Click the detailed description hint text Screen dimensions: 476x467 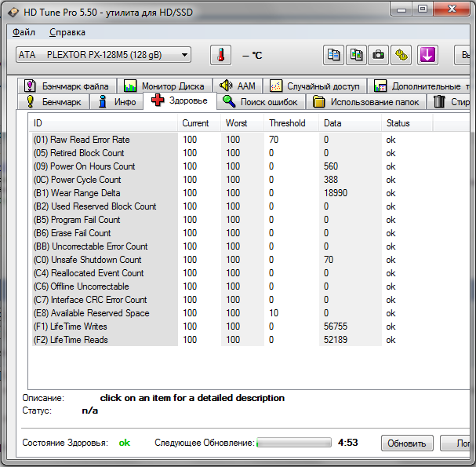192,398
